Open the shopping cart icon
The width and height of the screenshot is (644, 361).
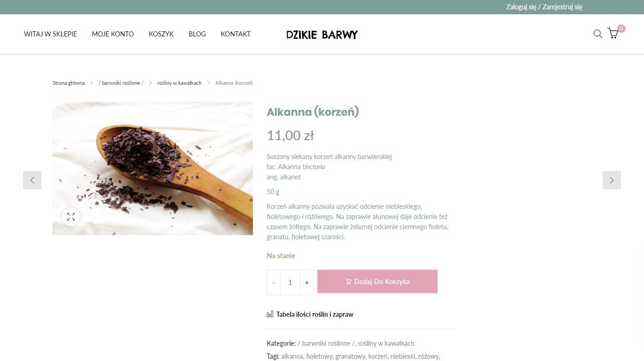point(613,33)
